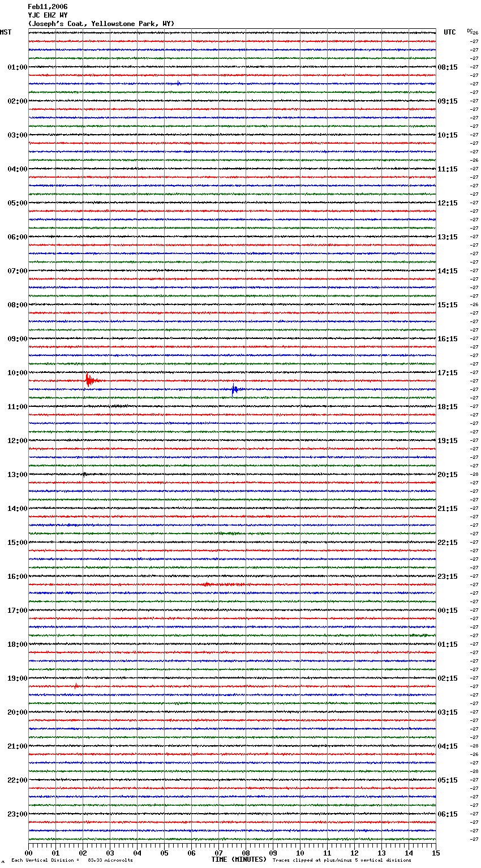Select the 09:00 MST hour label
Image resolution: width=481 pixels, height=868 pixels.
pyautogui.click(x=17, y=339)
